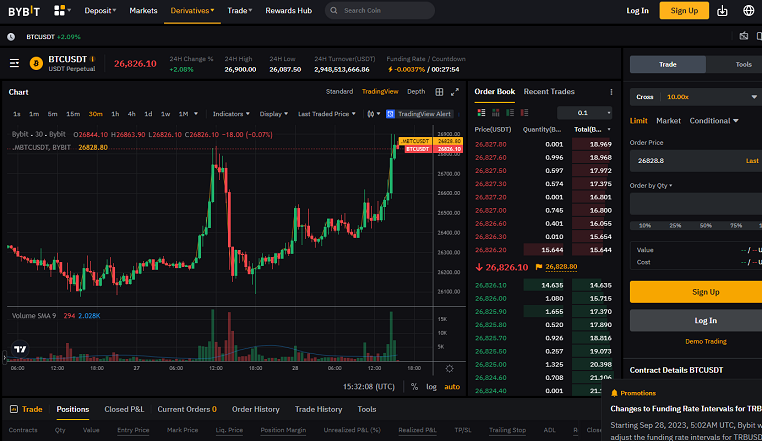This screenshot has width=762, height=441.
Task: Click the mark price flag icon
Action: (538, 267)
